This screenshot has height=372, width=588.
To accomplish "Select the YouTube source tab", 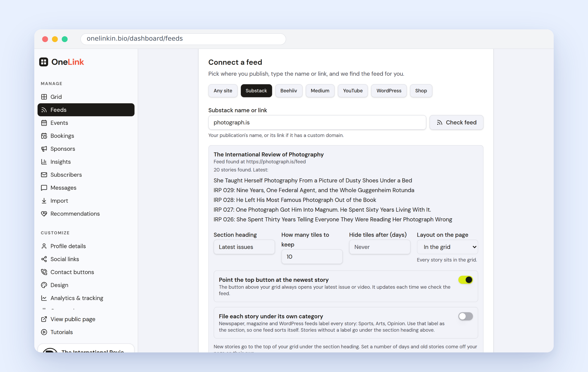I will click(x=353, y=91).
